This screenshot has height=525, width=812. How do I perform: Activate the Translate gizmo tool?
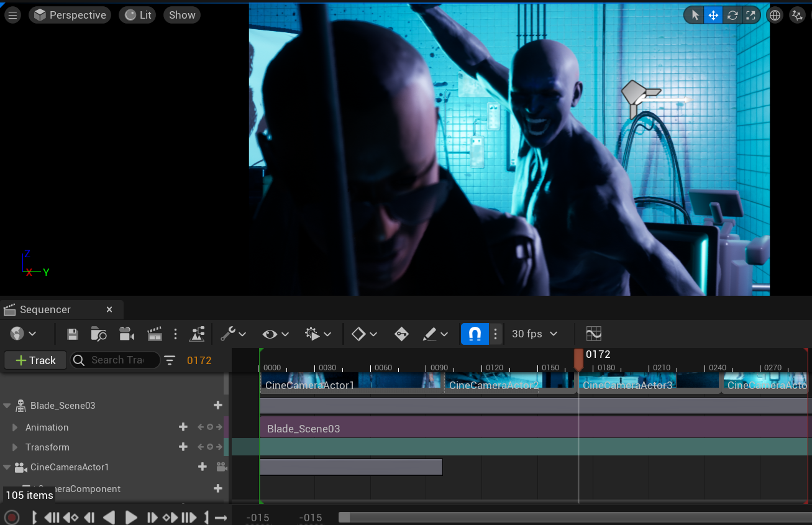pyautogui.click(x=713, y=16)
